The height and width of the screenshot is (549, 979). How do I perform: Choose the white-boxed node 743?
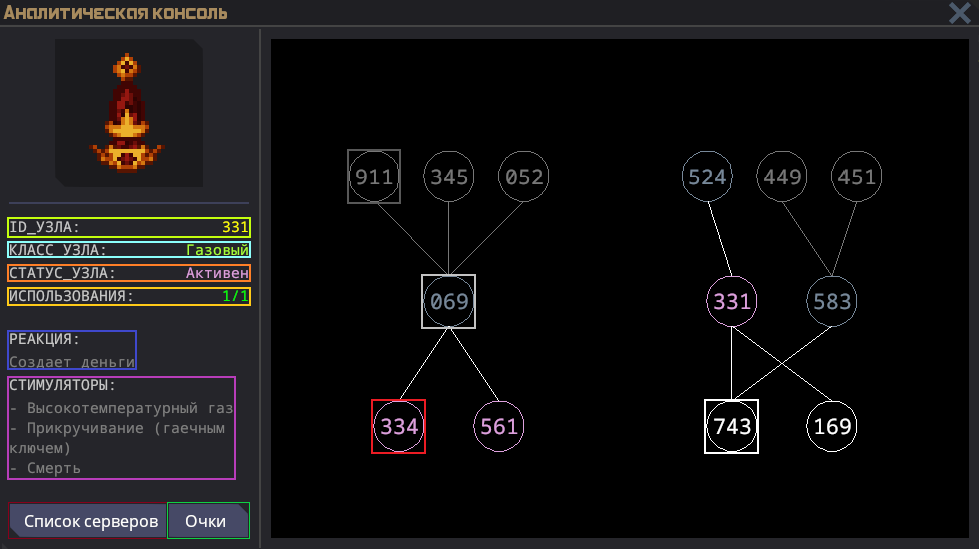732,427
